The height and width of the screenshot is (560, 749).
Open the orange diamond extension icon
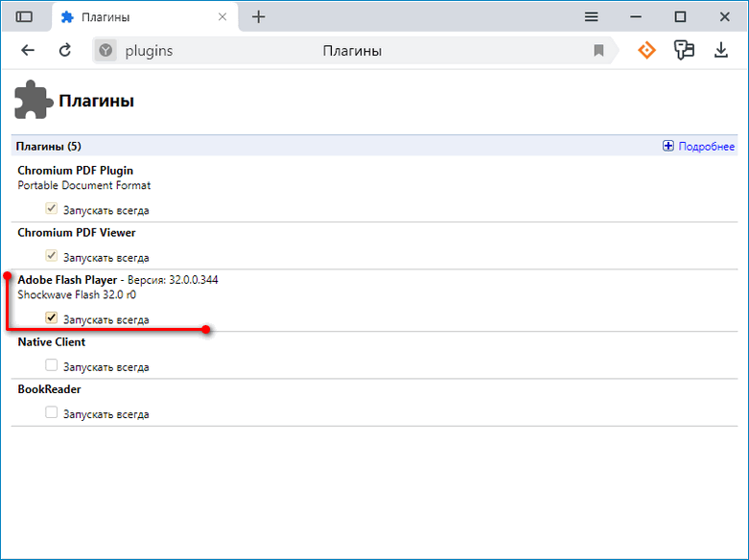(x=646, y=50)
